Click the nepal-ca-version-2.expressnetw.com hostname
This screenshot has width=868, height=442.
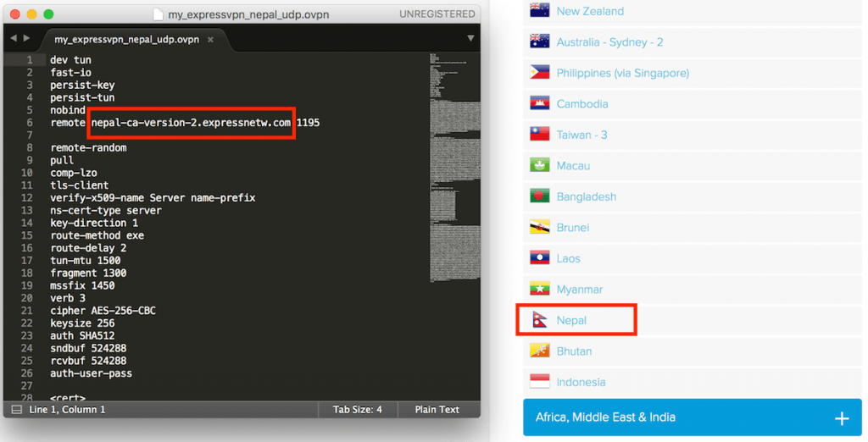tap(191, 123)
